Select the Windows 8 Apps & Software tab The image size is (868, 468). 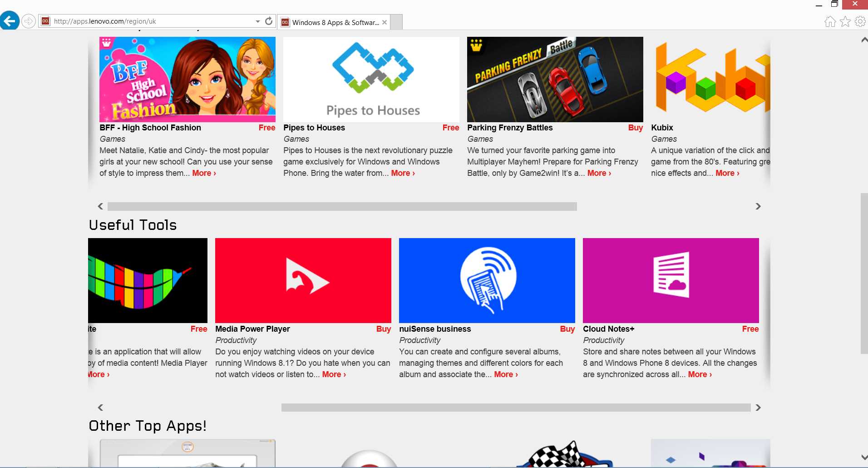tap(334, 22)
